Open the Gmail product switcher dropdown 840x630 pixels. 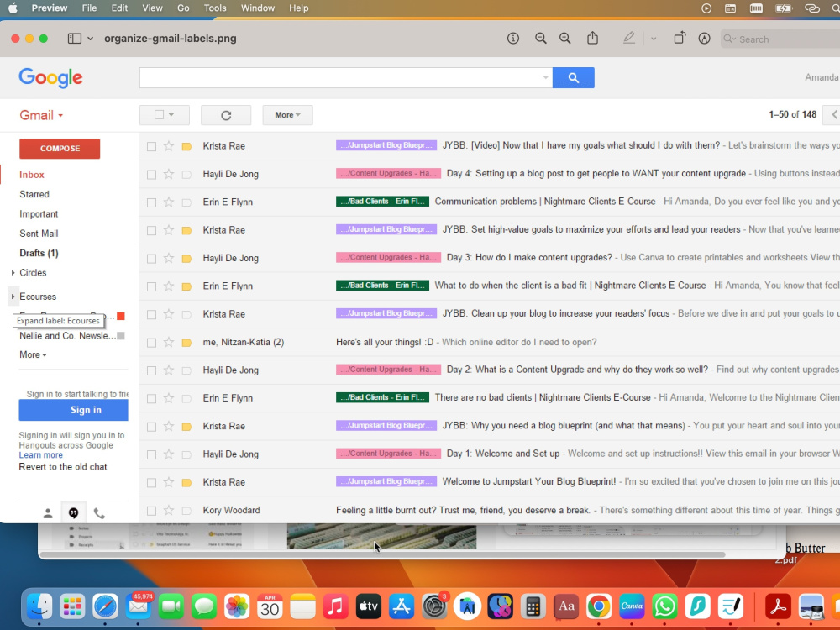(x=41, y=115)
